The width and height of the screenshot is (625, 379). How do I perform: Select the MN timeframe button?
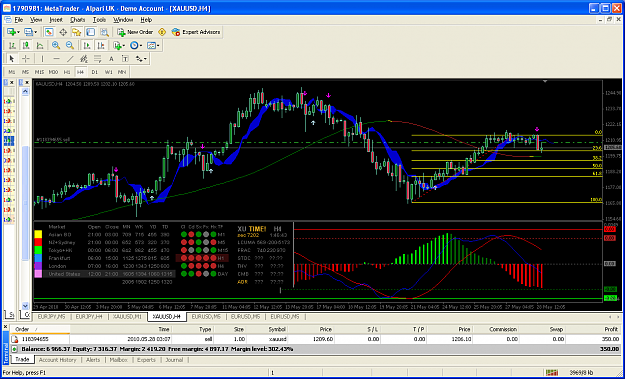pyautogui.click(x=122, y=72)
